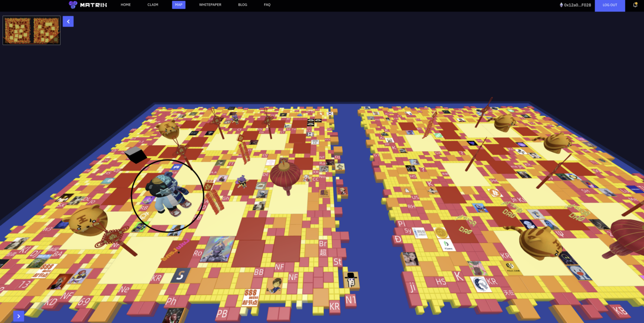Click the tile labeled St

[x=338, y=262]
